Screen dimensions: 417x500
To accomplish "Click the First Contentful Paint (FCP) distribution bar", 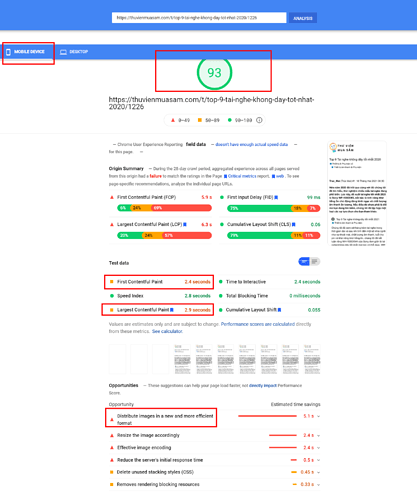I will [x=164, y=208].
